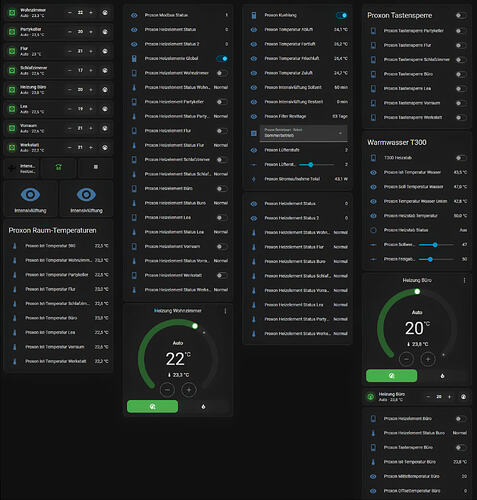
Task: Click the eye icon for Proxon Filter Resttage
Action: pyautogui.click(x=254, y=117)
